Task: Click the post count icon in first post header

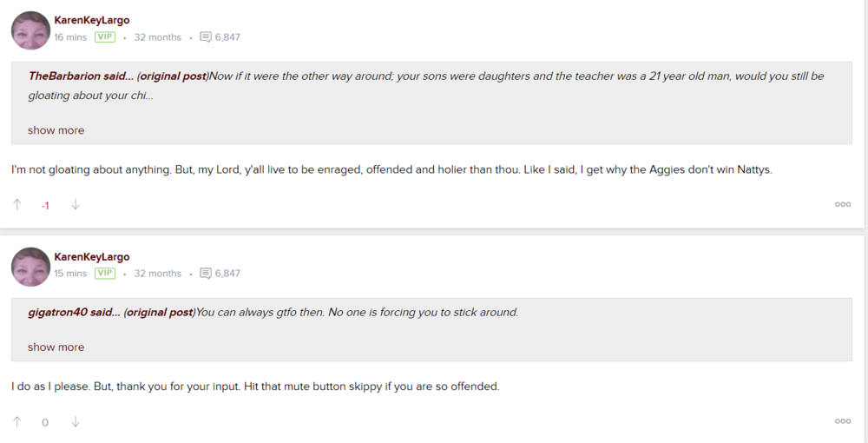Action: (x=206, y=37)
